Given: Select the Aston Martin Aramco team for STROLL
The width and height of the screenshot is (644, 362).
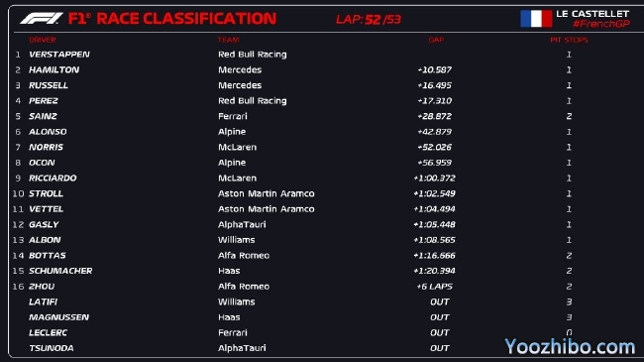Looking at the screenshot, I should click(x=267, y=193).
